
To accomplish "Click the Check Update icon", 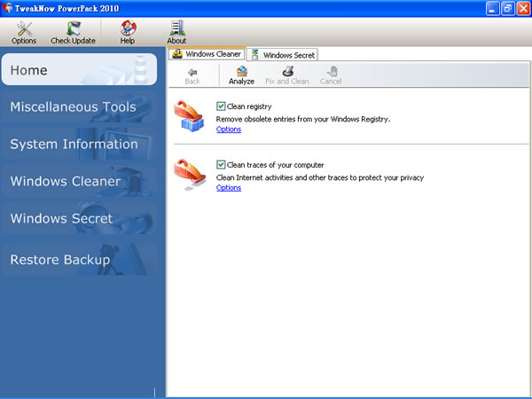I will 74,28.
